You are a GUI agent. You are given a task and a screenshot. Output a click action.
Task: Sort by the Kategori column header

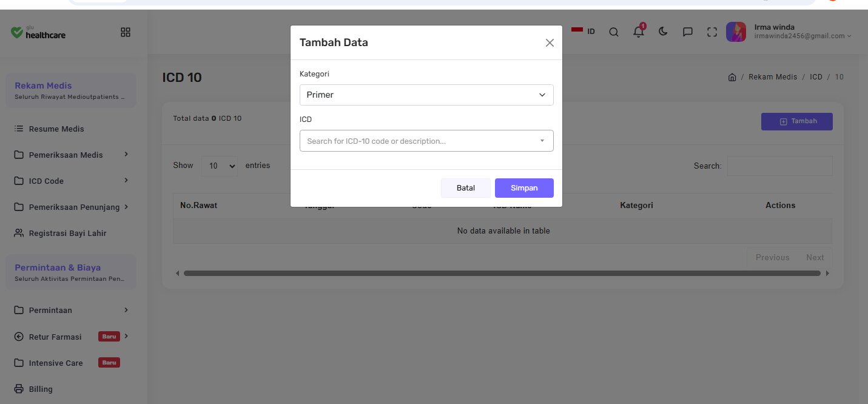tap(636, 205)
